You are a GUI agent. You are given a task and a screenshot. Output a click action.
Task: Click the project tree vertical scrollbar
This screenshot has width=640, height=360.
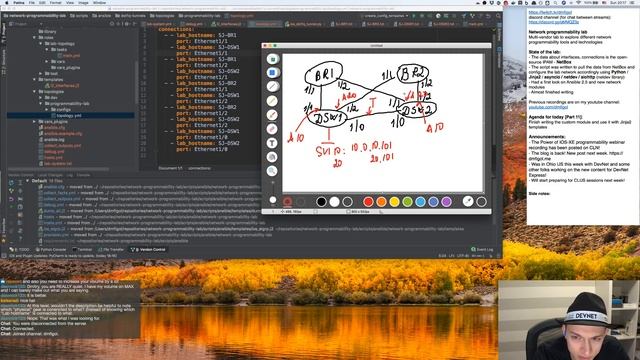(136, 82)
